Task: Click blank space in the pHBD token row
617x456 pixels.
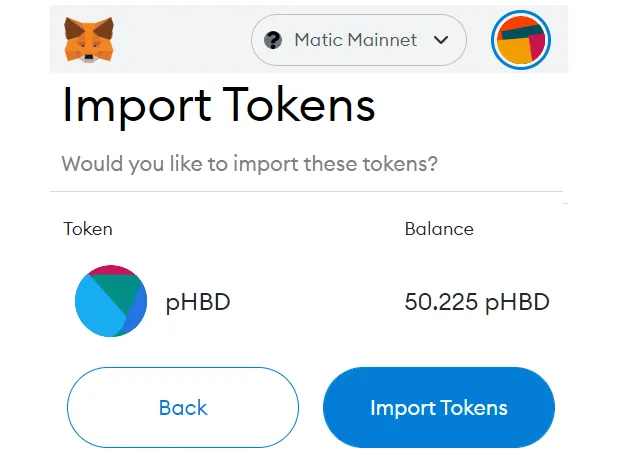Action: pyautogui.click(x=315, y=302)
